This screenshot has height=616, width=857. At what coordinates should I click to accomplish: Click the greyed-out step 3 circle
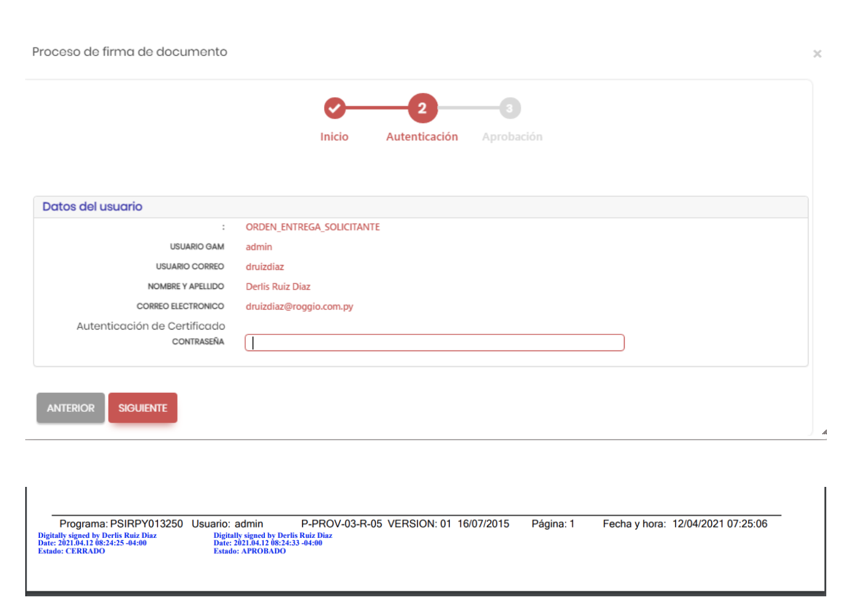pos(510,109)
